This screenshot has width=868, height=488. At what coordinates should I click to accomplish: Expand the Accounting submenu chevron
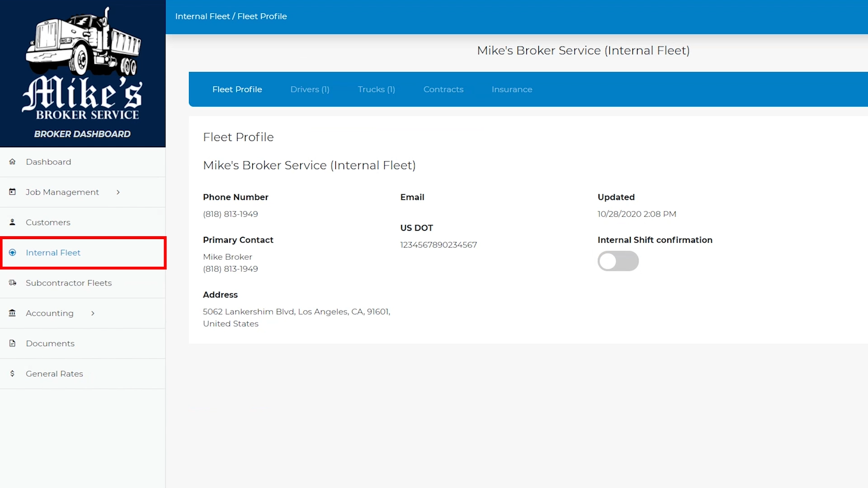pos(93,313)
